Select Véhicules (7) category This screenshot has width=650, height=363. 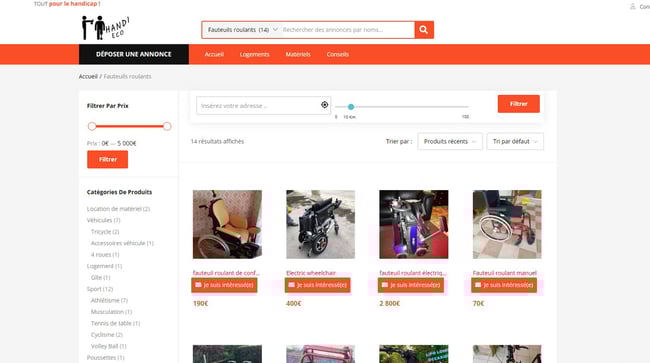(104, 220)
